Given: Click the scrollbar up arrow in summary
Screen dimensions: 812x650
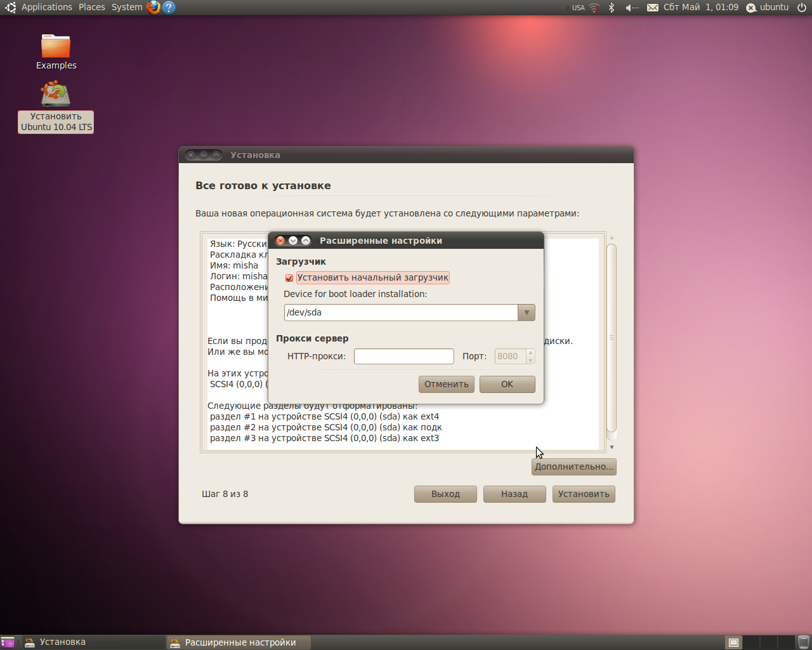Looking at the screenshot, I should [612, 237].
